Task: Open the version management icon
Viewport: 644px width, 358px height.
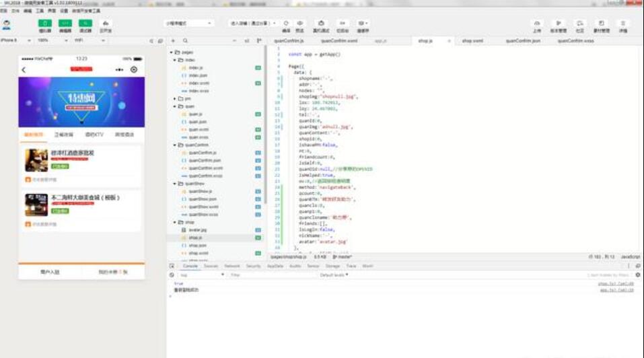Action: pyautogui.click(x=558, y=24)
